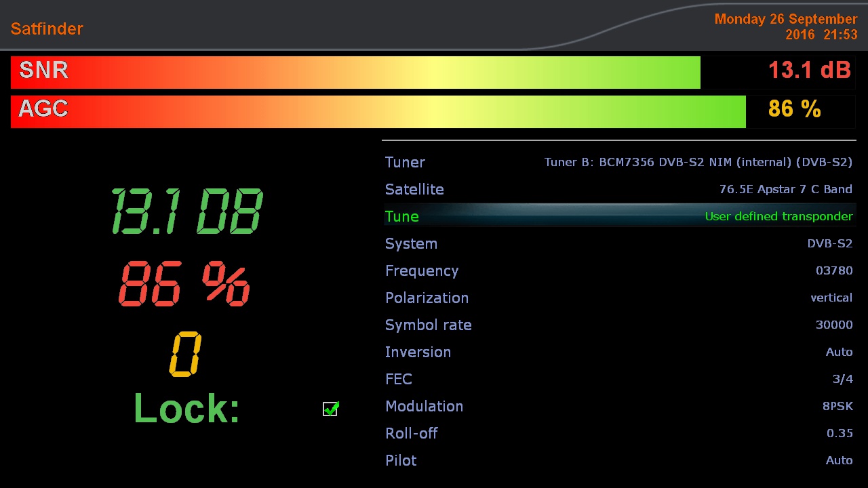Select the Tuner setting row
This screenshot has height=488, width=868.
[618, 162]
